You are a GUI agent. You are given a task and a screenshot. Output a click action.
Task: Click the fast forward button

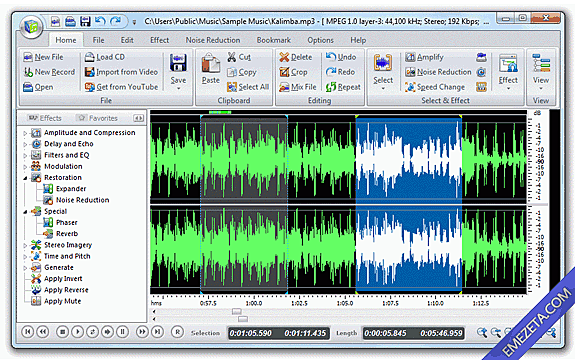click(142, 332)
